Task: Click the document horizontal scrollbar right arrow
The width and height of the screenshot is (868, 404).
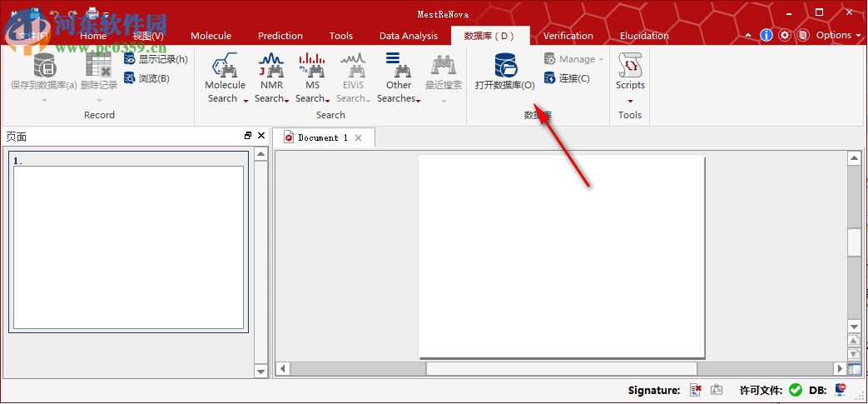Action: [841, 368]
